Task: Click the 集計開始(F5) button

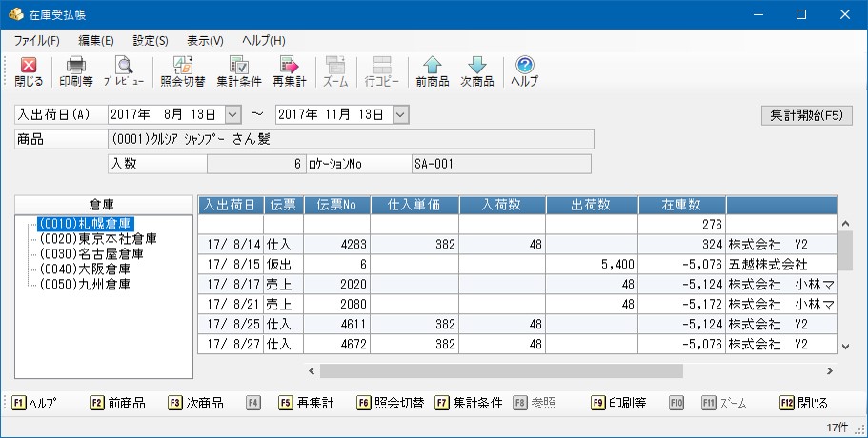Action: tap(807, 115)
